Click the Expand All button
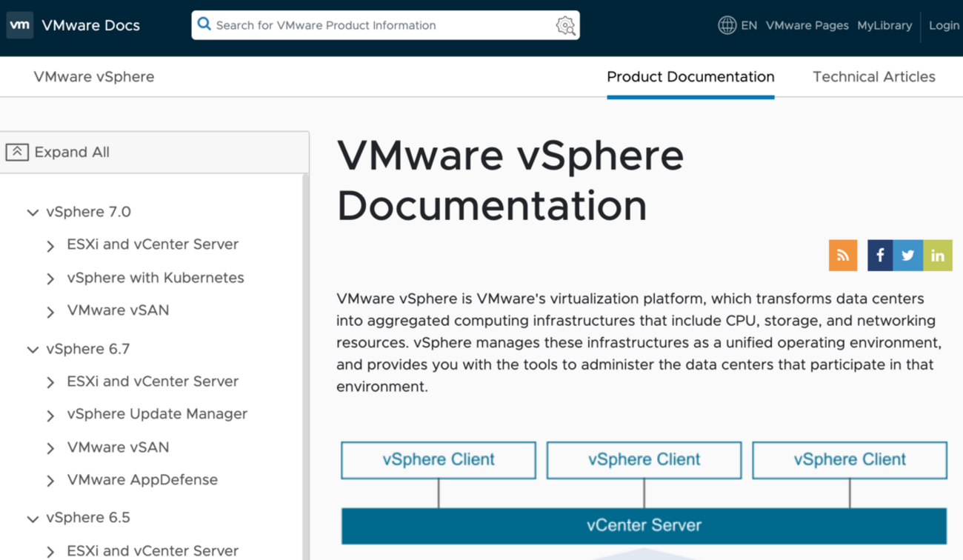The width and height of the screenshot is (963, 560). [58, 153]
